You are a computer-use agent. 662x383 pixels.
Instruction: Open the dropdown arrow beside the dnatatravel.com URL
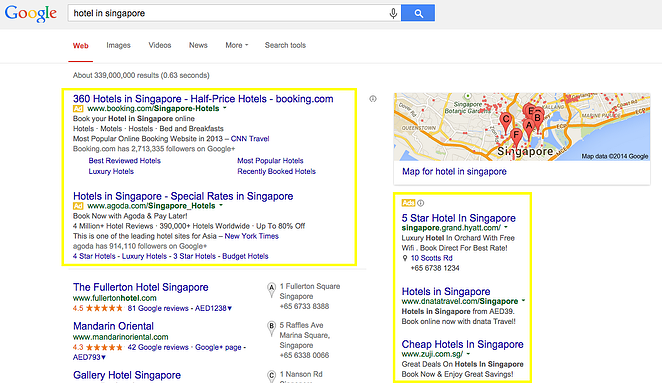click(523, 301)
